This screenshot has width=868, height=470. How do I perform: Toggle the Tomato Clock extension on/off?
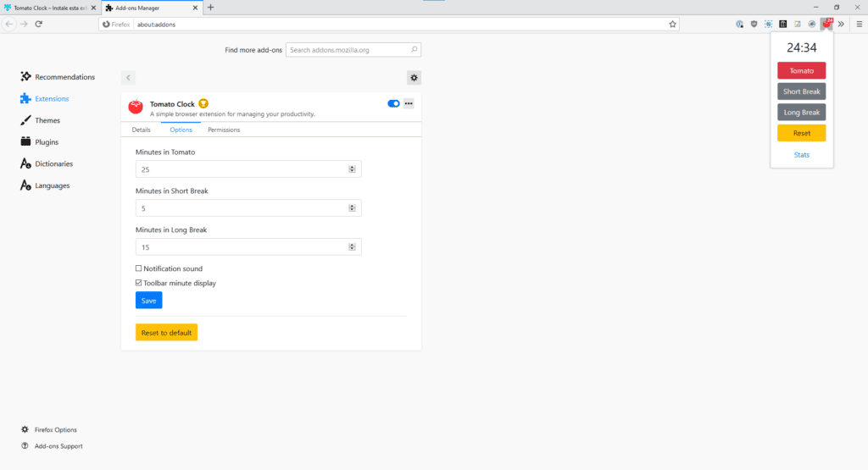393,103
